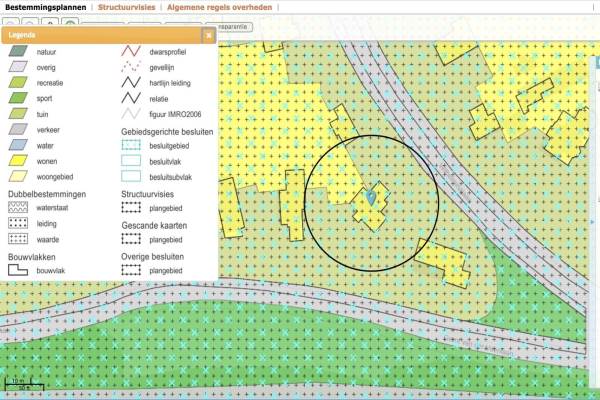This screenshot has height=400, width=600.
Task: Pick the waterstaat pattern symbol
Action: [18, 209]
